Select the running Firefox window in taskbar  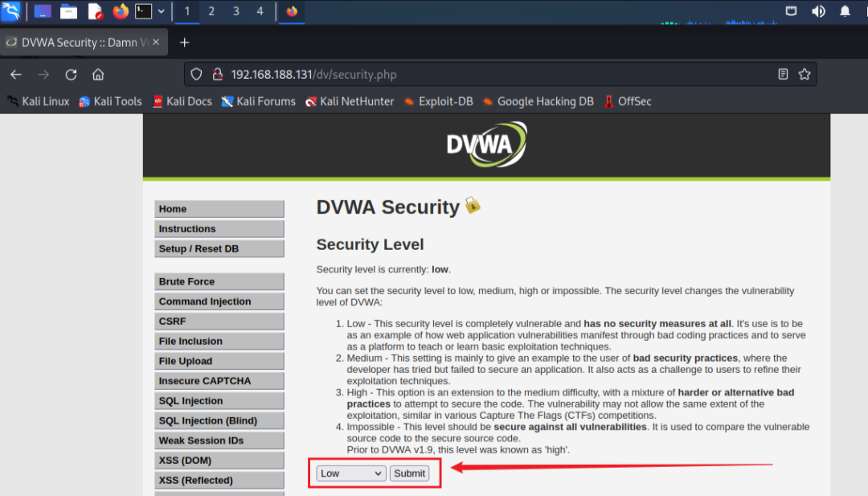(292, 11)
